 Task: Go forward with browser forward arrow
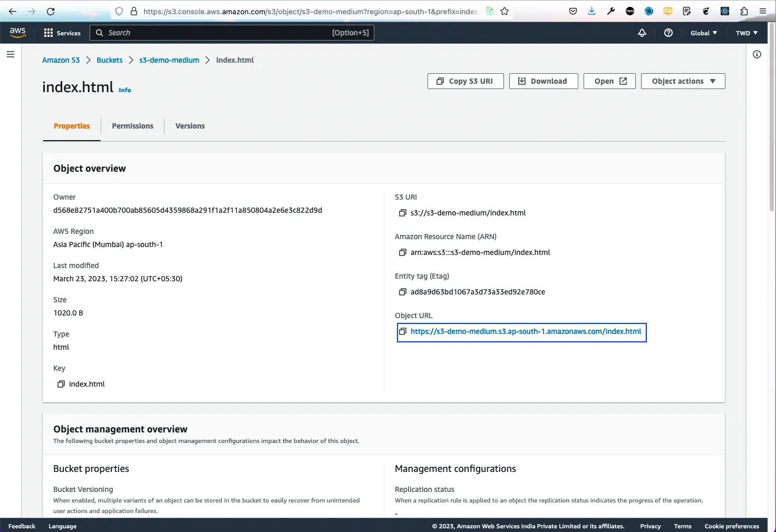tap(32, 11)
